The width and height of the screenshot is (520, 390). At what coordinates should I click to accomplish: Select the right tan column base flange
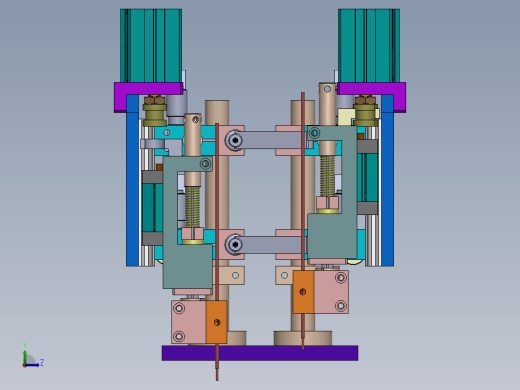[303, 338]
